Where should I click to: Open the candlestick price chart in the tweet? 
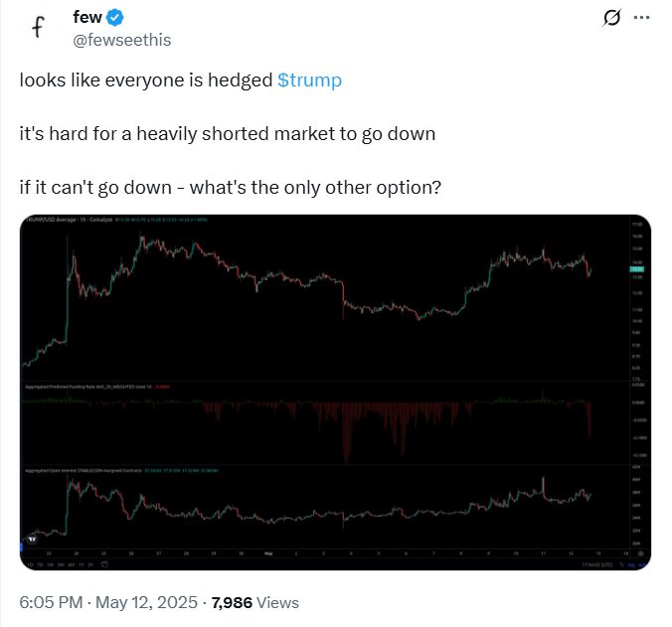(x=328, y=298)
